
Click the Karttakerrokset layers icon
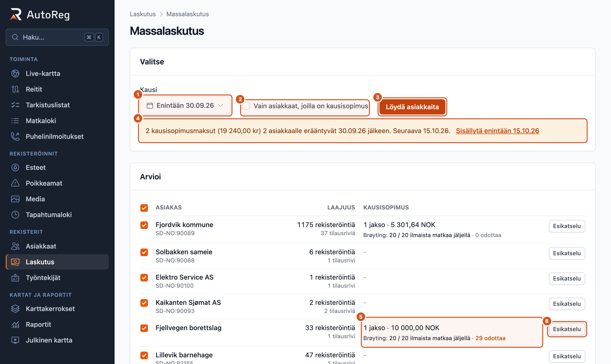[15, 309]
